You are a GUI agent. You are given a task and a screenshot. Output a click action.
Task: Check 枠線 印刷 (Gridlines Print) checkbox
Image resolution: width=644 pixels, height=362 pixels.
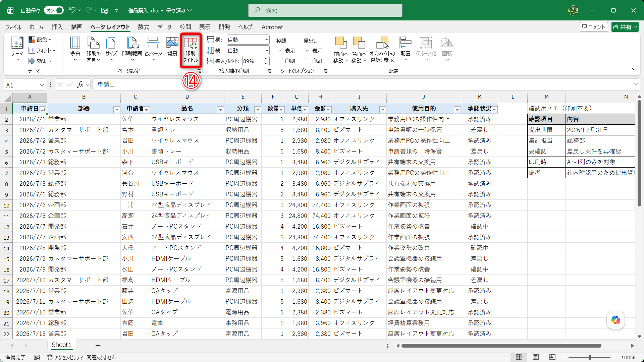pyautogui.click(x=280, y=61)
